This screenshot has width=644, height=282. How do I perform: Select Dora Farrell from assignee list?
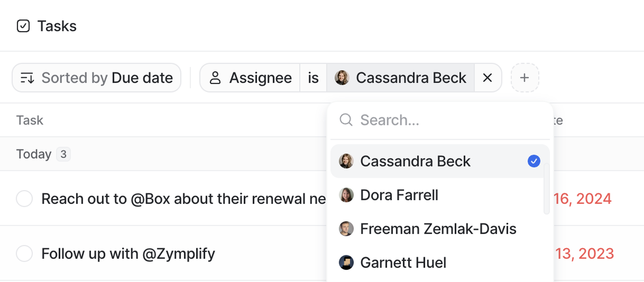coord(399,195)
